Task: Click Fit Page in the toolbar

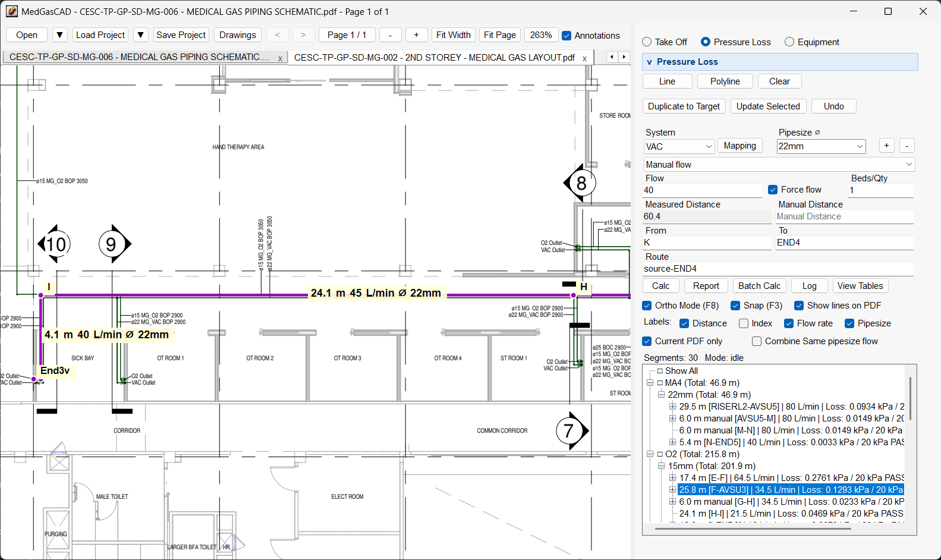Action: [x=500, y=35]
